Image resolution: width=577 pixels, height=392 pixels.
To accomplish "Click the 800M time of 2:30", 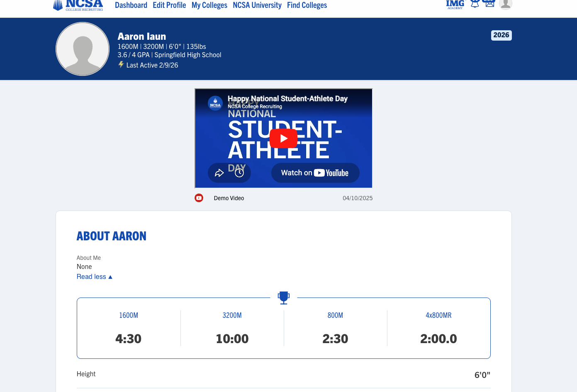I will coord(335,339).
